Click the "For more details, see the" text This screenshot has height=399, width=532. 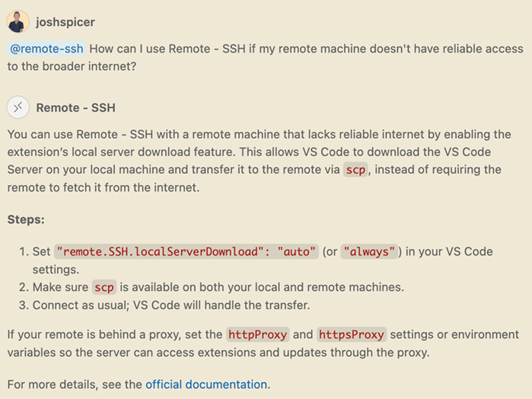coord(75,384)
